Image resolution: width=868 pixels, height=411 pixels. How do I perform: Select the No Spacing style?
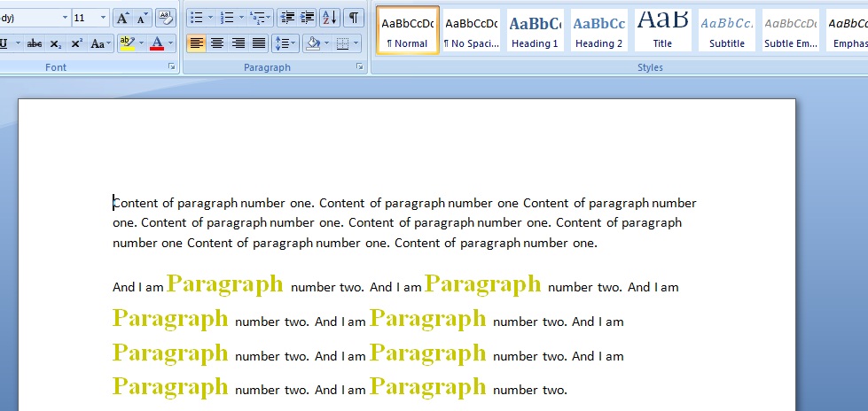472,30
